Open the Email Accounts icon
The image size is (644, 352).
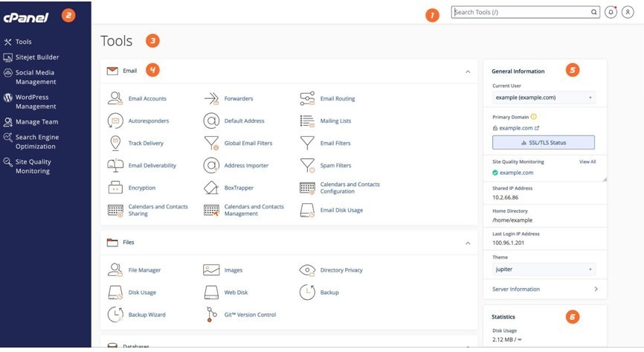click(x=115, y=98)
